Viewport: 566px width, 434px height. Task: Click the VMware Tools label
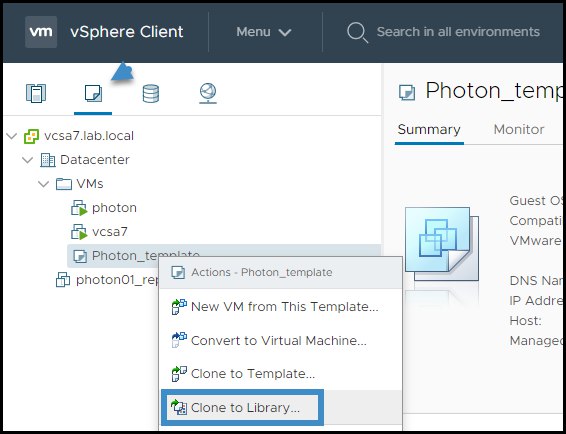pyautogui.click(x=536, y=241)
